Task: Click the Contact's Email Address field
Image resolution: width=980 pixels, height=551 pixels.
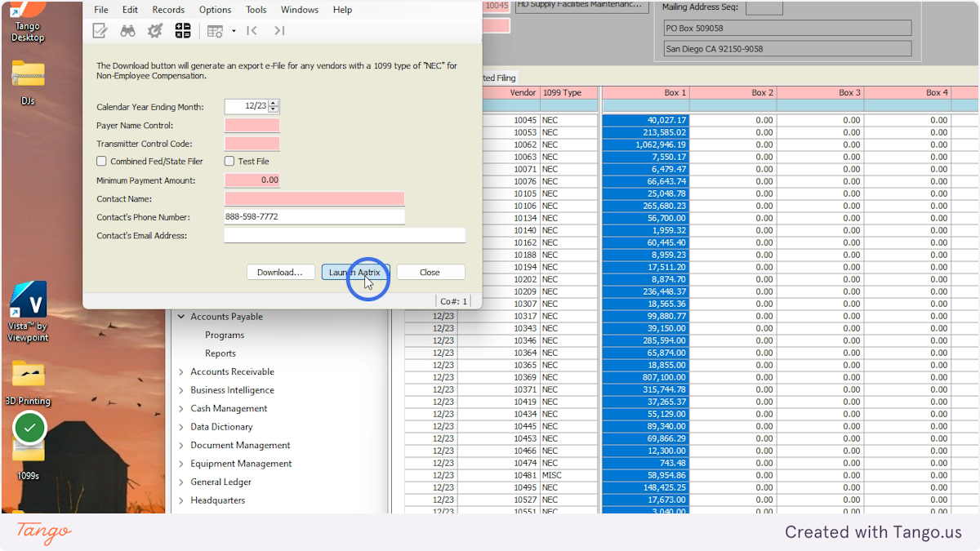Action: click(345, 235)
